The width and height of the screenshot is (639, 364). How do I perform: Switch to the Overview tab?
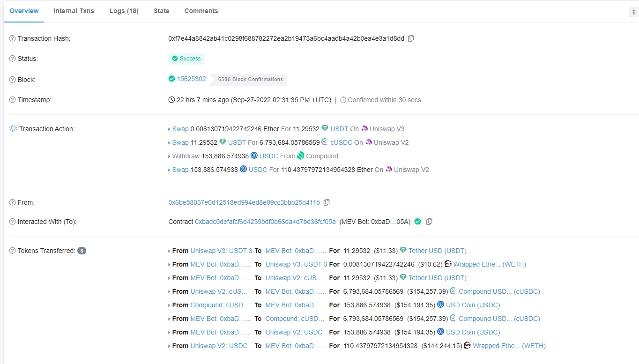tap(24, 11)
